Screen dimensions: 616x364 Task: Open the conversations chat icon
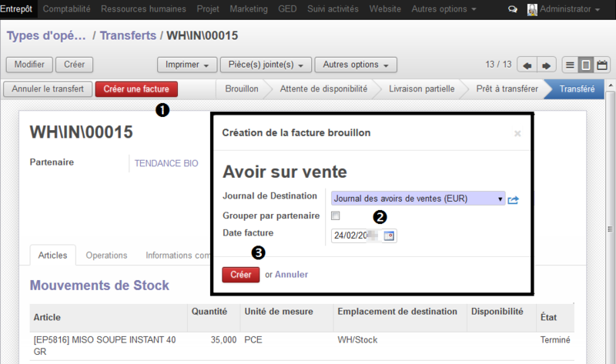[x=512, y=9]
